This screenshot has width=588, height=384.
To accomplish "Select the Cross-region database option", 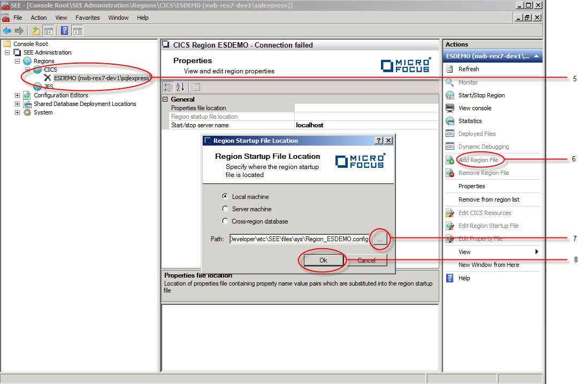I will [225, 221].
